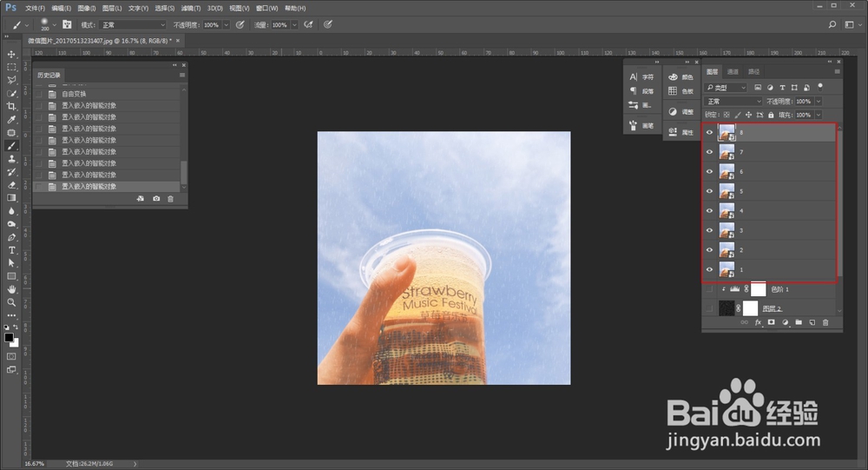Image resolution: width=868 pixels, height=470 pixels.
Task: Select the Quick Selection tool
Action: point(11,94)
